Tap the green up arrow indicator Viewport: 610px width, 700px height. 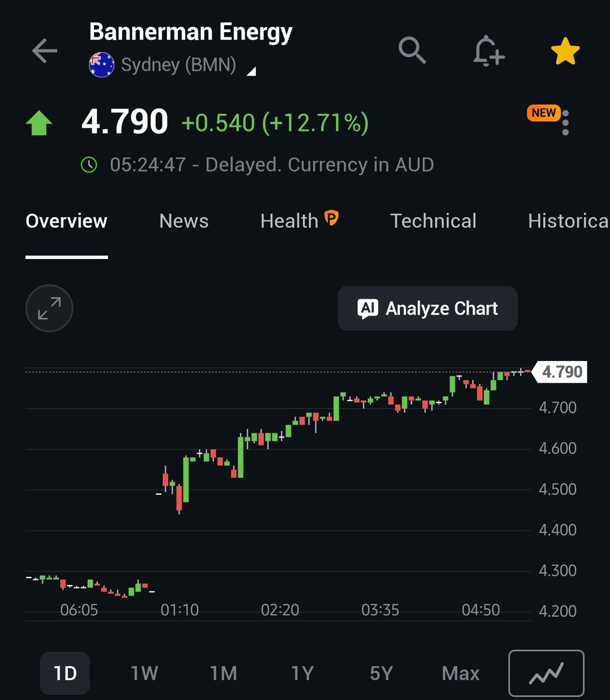pos(39,123)
